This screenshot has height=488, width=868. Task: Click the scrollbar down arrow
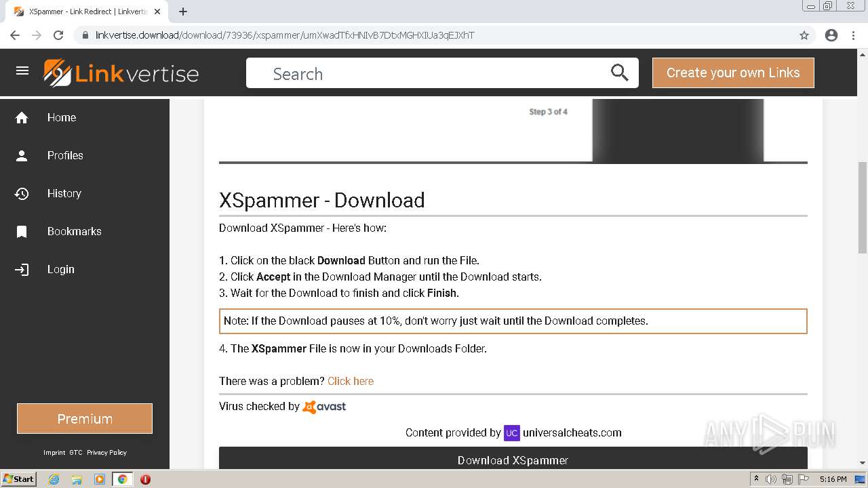point(863,463)
